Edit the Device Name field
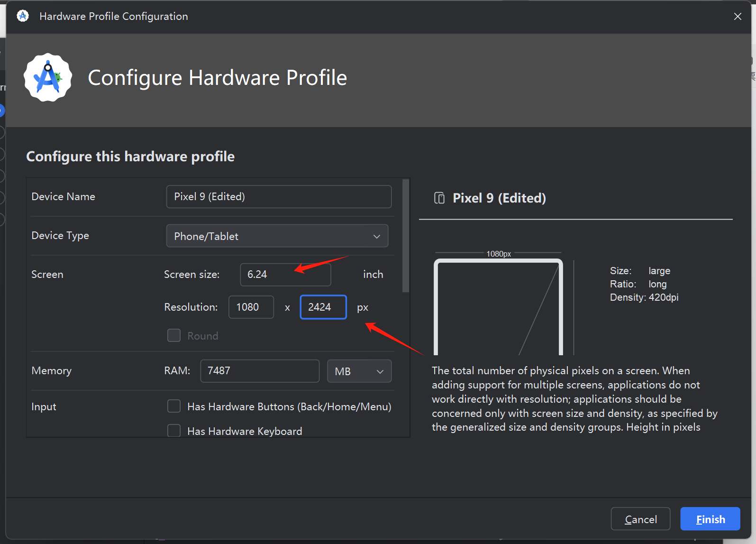The height and width of the screenshot is (544, 756). click(279, 197)
